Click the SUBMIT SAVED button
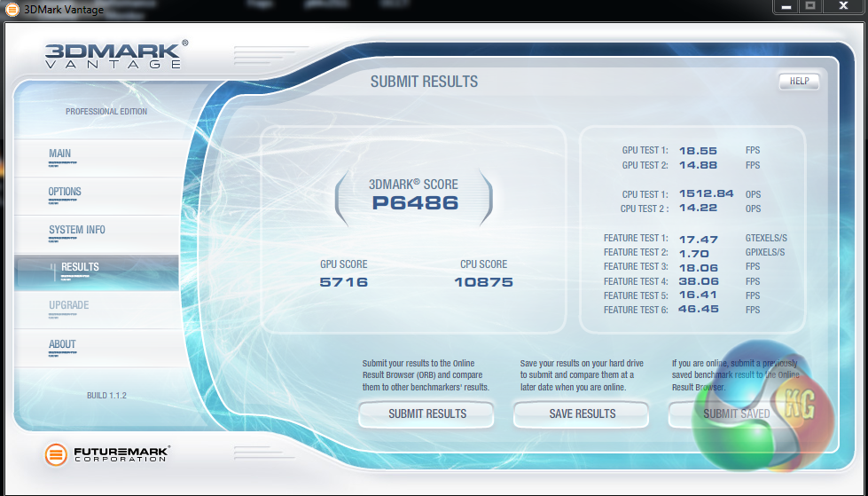The width and height of the screenshot is (868, 496). 736,414
